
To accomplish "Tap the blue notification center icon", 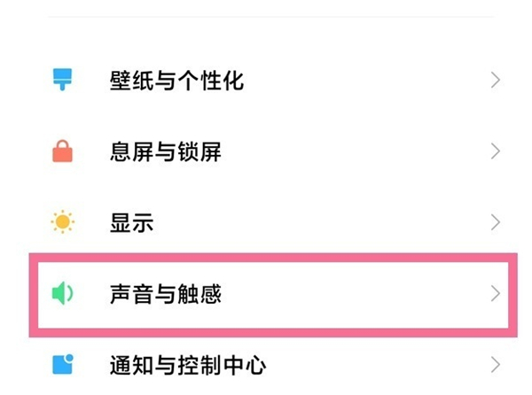I will coord(62,363).
